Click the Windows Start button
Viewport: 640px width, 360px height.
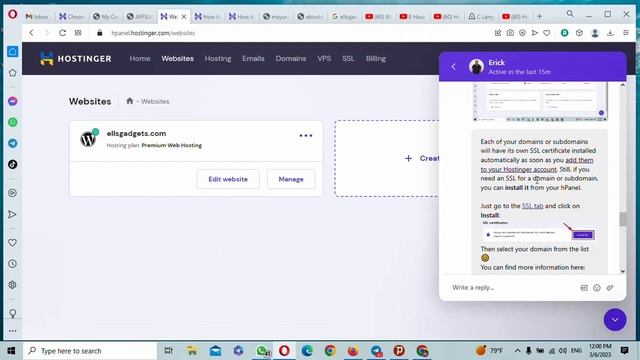[11, 351]
